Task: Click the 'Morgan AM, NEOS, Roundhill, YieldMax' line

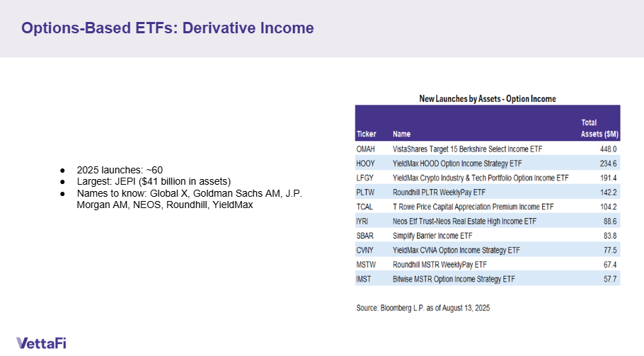Action: tap(165, 205)
